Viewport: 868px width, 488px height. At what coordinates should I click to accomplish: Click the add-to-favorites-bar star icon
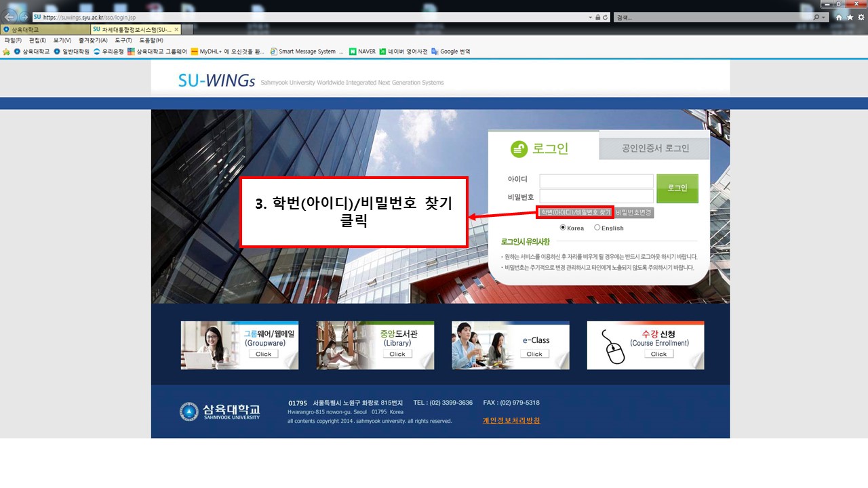[x=7, y=52]
